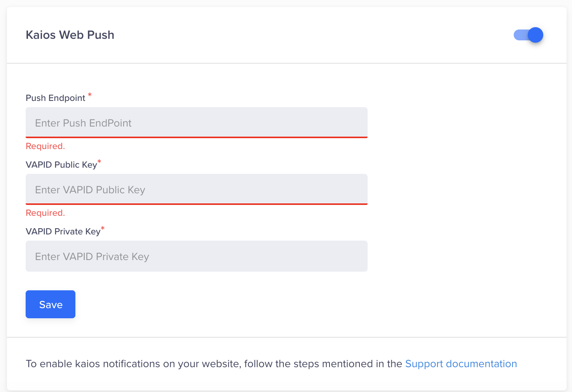Select the VAPID Private Key field
The width and height of the screenshot is (572, 392).
[x=197, y=256]
